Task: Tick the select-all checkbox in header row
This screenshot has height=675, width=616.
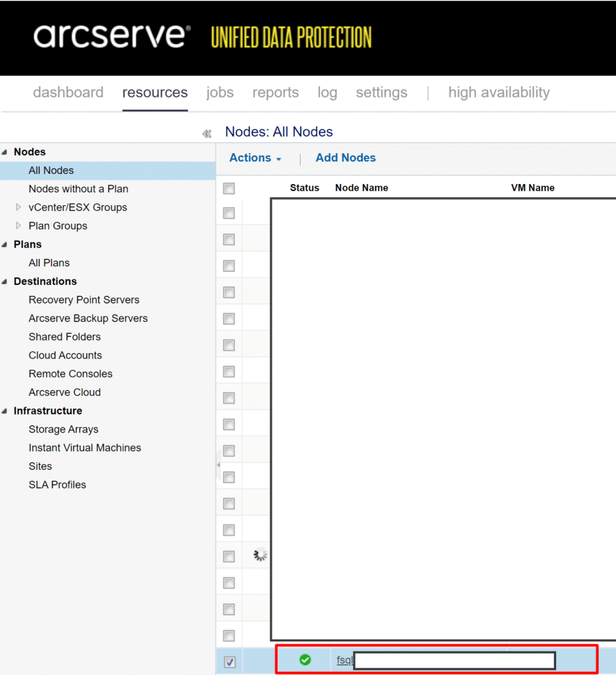Action: [x=229, y=189]
